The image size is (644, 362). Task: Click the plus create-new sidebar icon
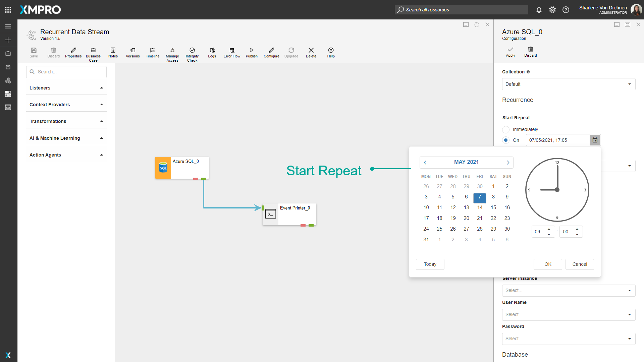tap(8, 40)
